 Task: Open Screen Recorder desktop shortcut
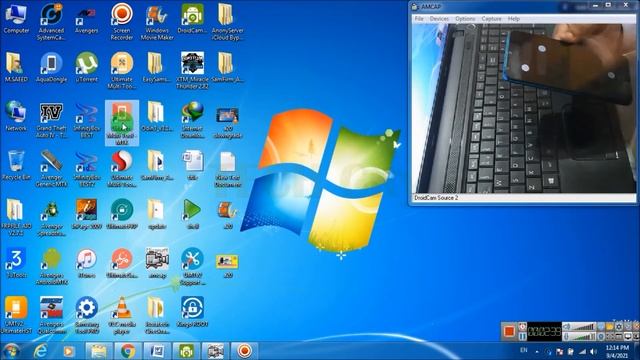[x=122, y=22]
